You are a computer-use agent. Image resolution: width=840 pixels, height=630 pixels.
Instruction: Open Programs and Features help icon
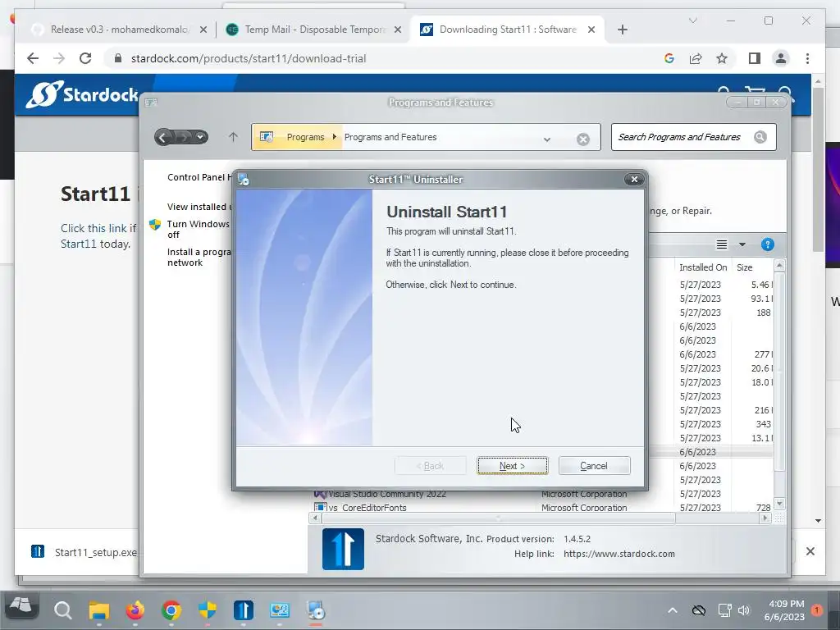coord(767,244)
